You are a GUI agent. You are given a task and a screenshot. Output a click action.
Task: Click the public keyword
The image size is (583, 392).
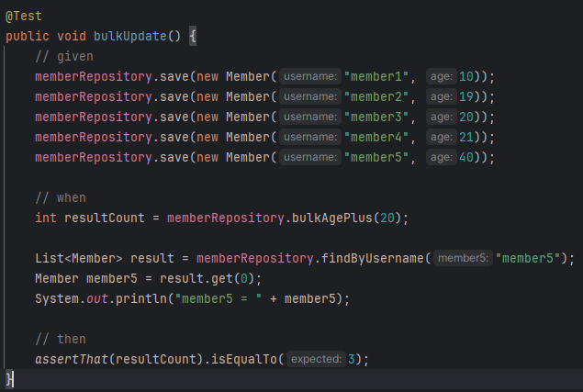[28, 36]
